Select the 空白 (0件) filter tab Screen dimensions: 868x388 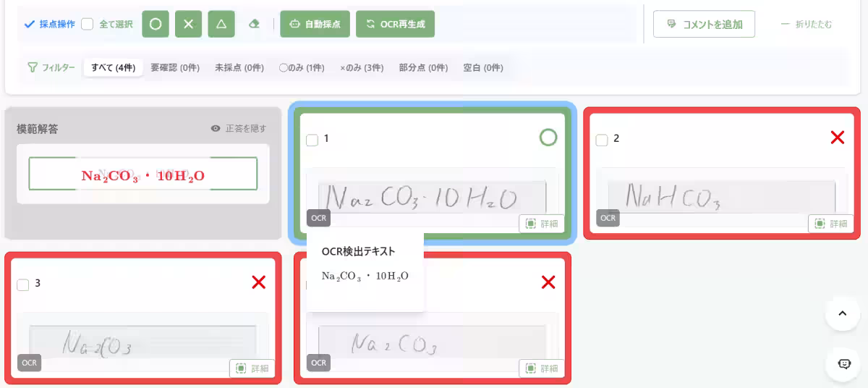[x=483, y=67]
